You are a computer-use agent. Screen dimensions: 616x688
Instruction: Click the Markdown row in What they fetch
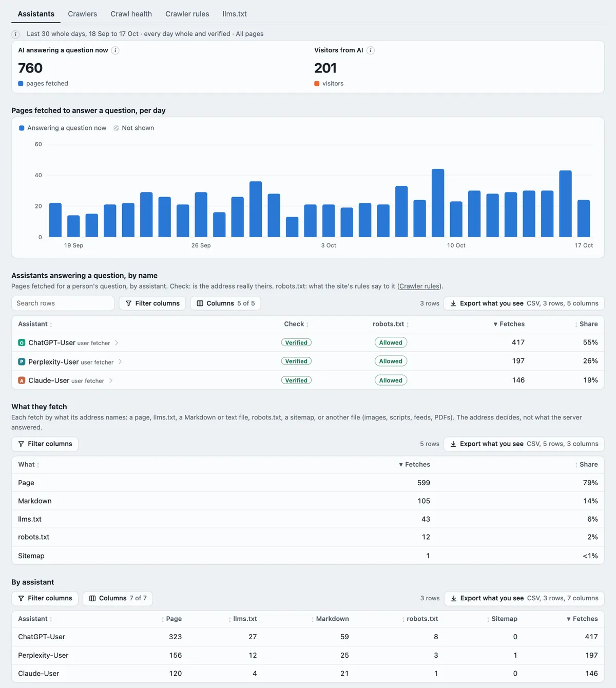pyautogui.click(x=308, y=501)
